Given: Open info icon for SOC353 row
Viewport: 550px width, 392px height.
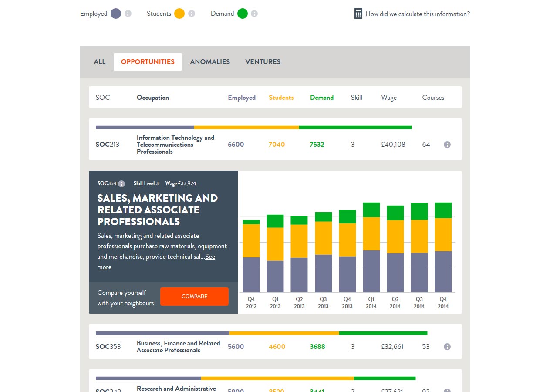Looking at the screenshot, I should [447, 347].
